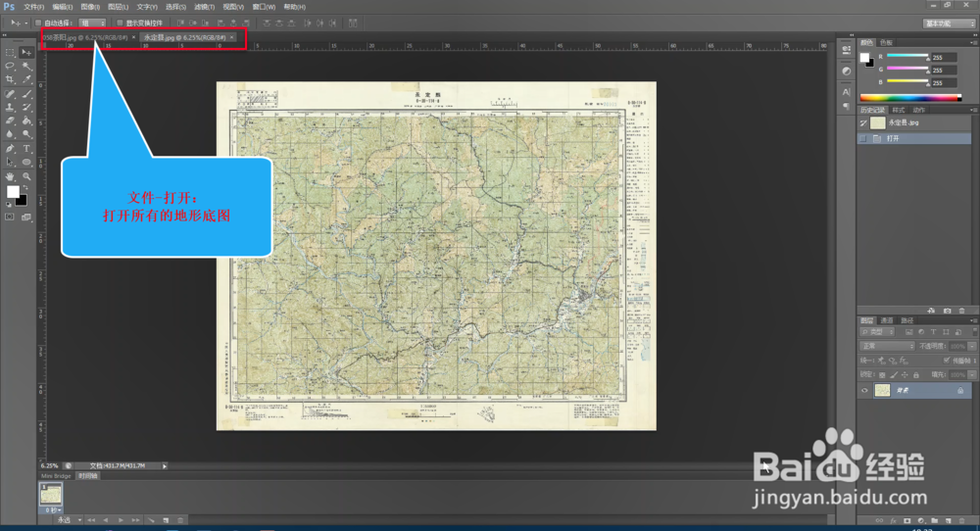Switch to the 色板 panel tab
Viewport: 980px width, 531px height.
886,42
